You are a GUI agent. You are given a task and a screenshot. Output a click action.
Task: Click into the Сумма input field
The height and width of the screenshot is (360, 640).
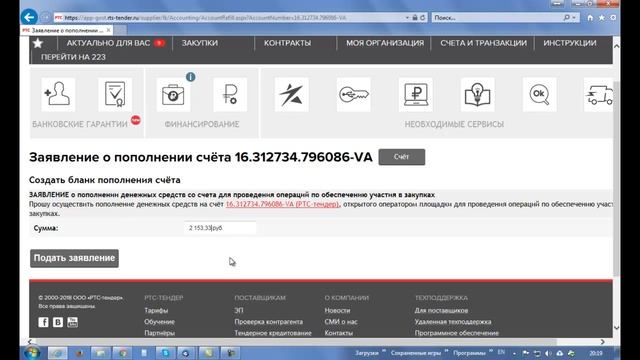click(x=220, y=228)
